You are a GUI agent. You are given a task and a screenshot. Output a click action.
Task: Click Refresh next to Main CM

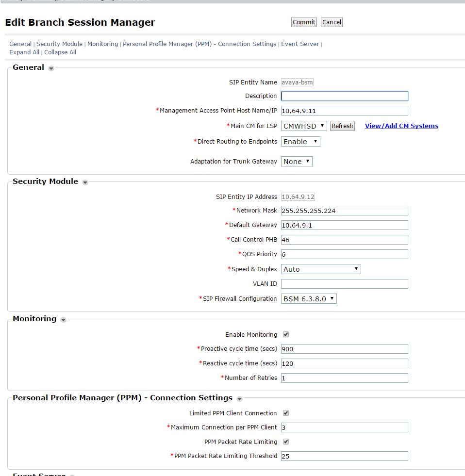click(342, 126)
